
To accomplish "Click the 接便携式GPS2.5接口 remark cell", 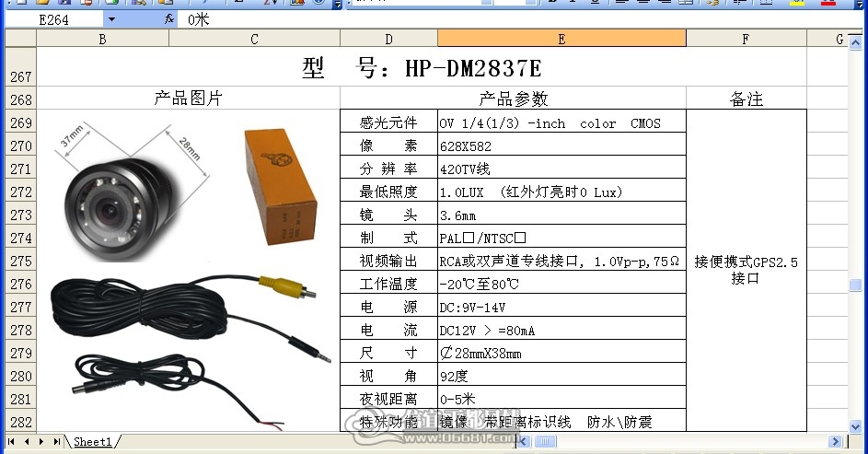I will tap(746, 270).
